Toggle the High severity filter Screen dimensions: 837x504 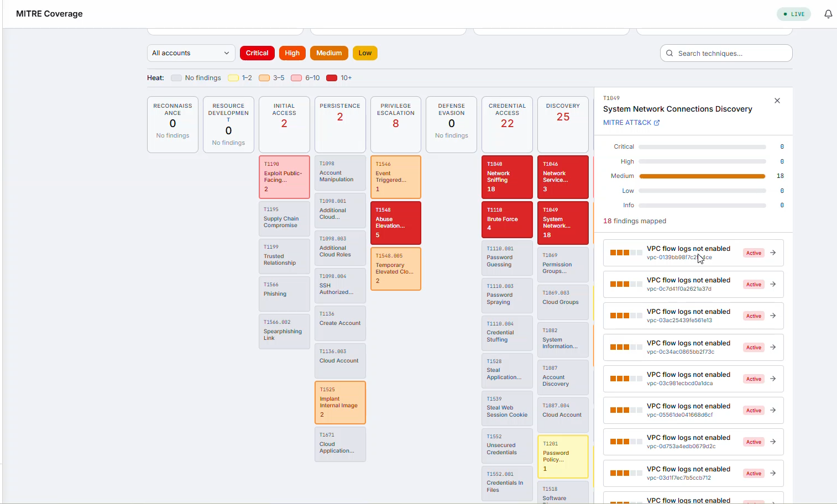[x=292, y=53]
